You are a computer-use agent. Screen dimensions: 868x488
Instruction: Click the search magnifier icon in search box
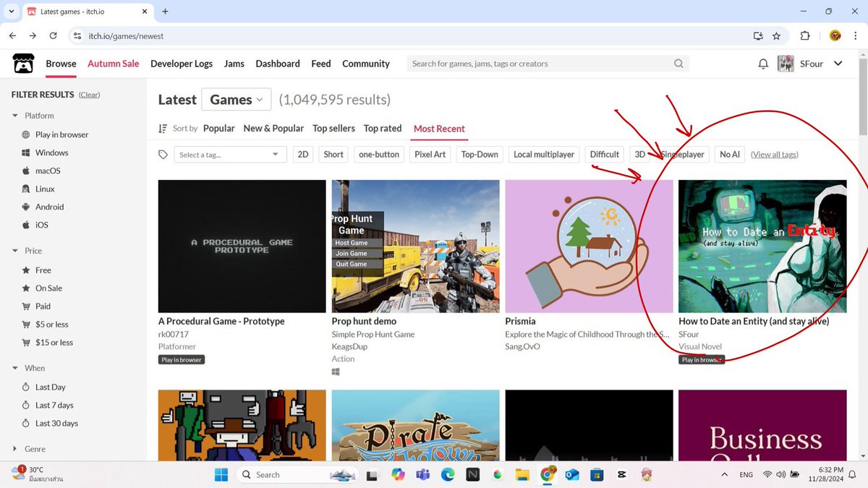678,64
